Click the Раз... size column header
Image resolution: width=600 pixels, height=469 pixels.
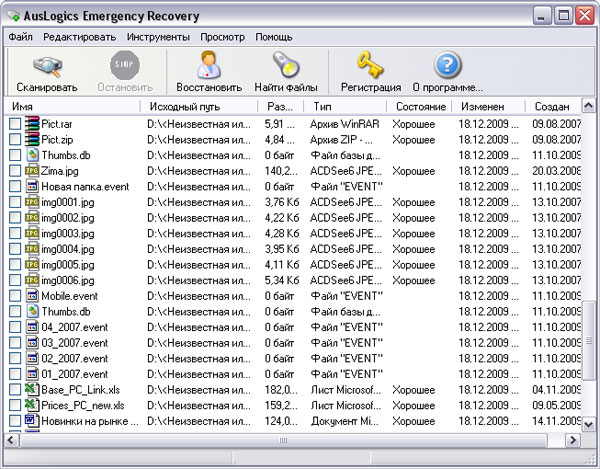(x=280, y=106)
